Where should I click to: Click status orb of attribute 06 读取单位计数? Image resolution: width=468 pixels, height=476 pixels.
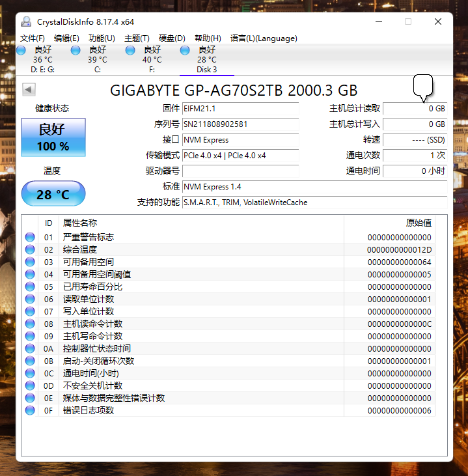click(x=30, y=299)
